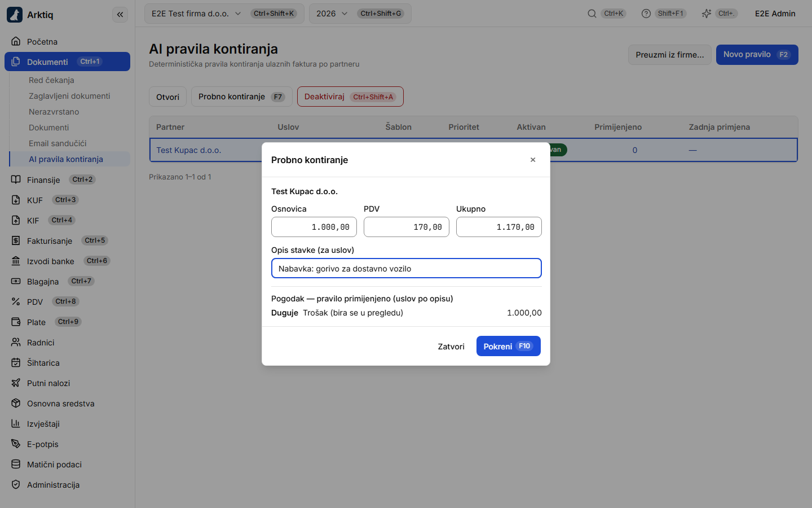Open Šihtarica calendar icon
The image size is (812, 508).
[16, 362]
